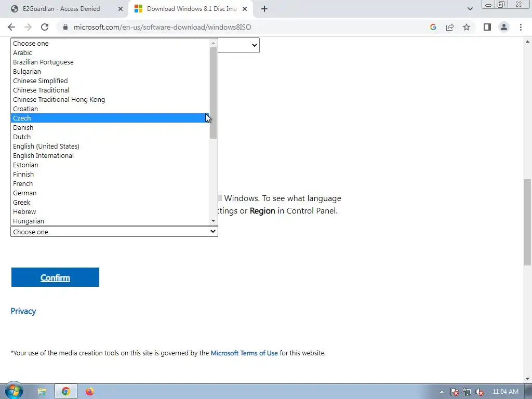Open the tab search dropdown arrow
Screen dimensions: 532x399
coord(470,9)
